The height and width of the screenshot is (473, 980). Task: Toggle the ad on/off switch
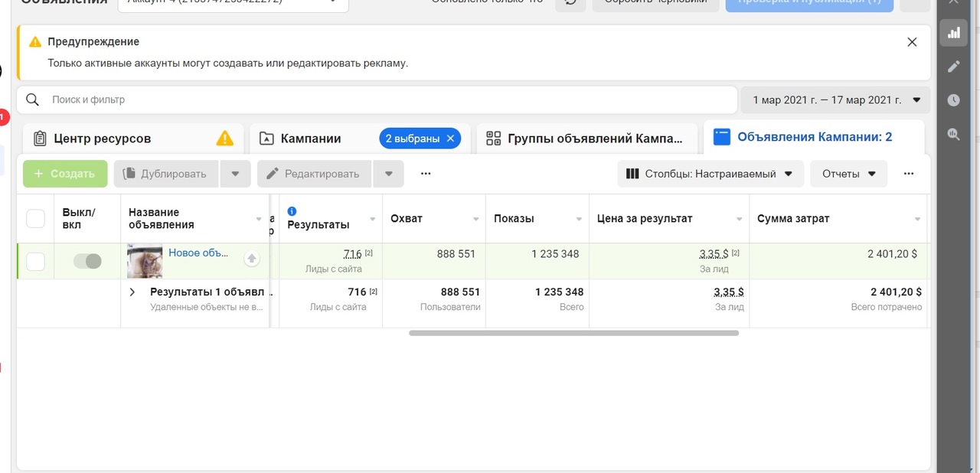click(87, 262)
